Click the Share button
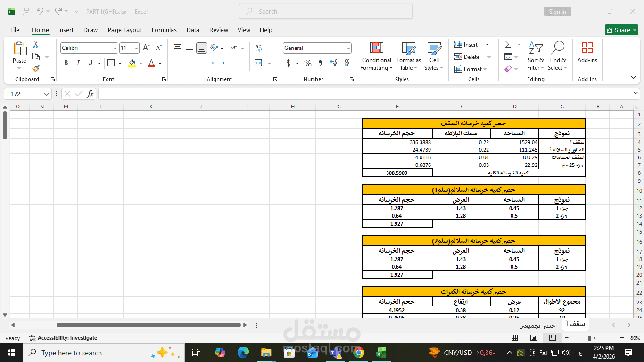This screenshot has width=644, height=362. tap(621, 30)
